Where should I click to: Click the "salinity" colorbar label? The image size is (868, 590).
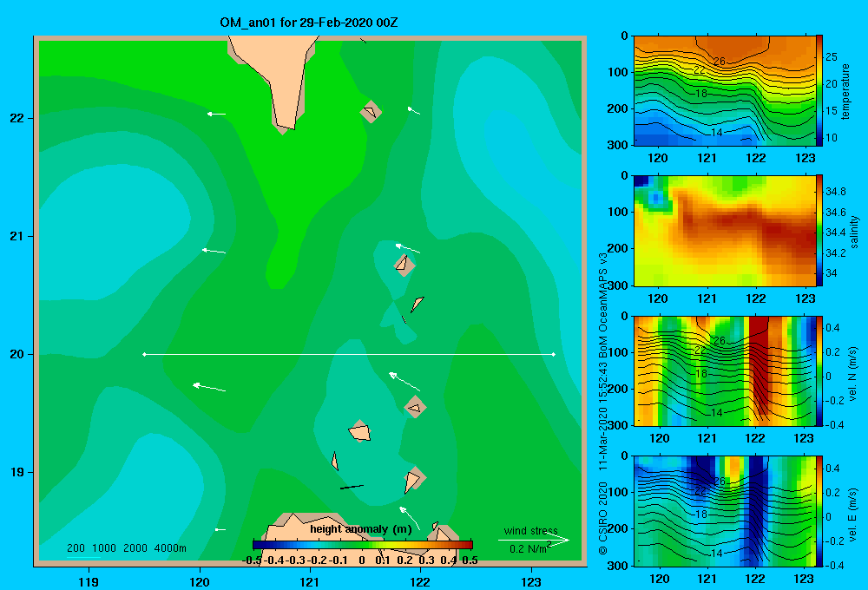854,232
